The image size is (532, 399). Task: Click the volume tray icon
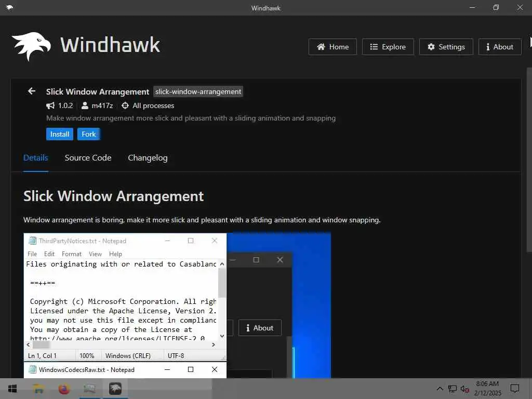464,389
